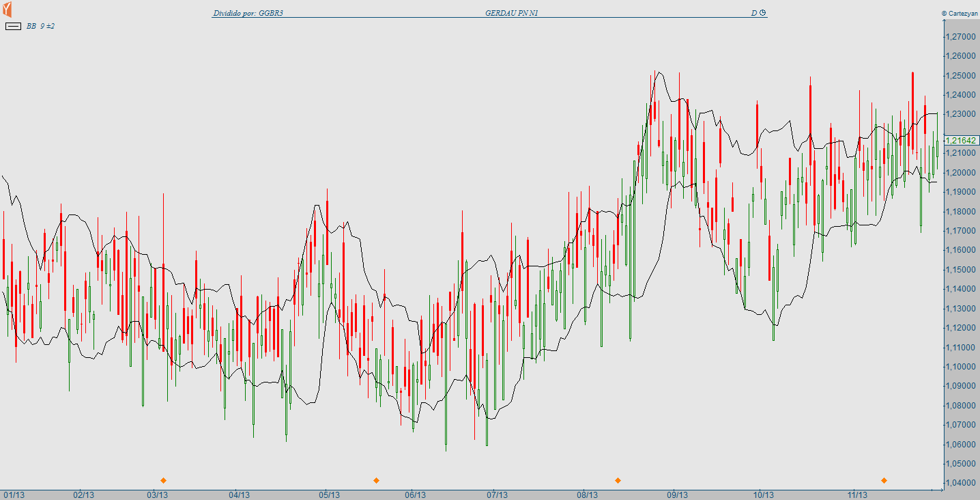The width and height of the screenshot is (980, 500).
Task: Click the 01/13 date label on time axis
Action: (x=14, y=495)
